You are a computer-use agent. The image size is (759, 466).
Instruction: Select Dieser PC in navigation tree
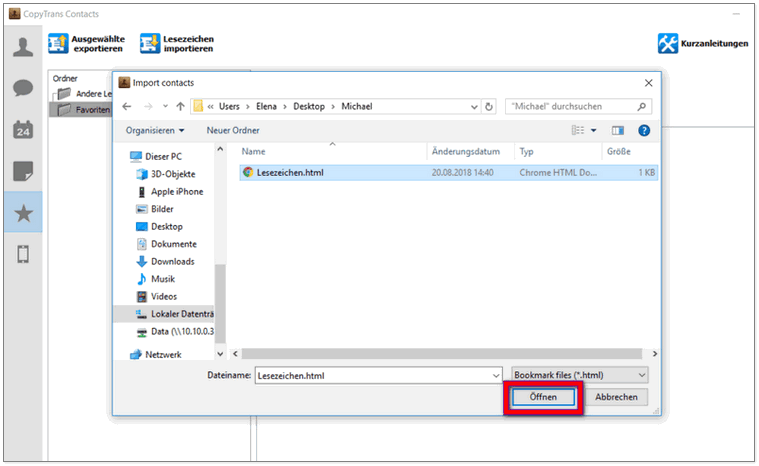click(x=156, y=156)
